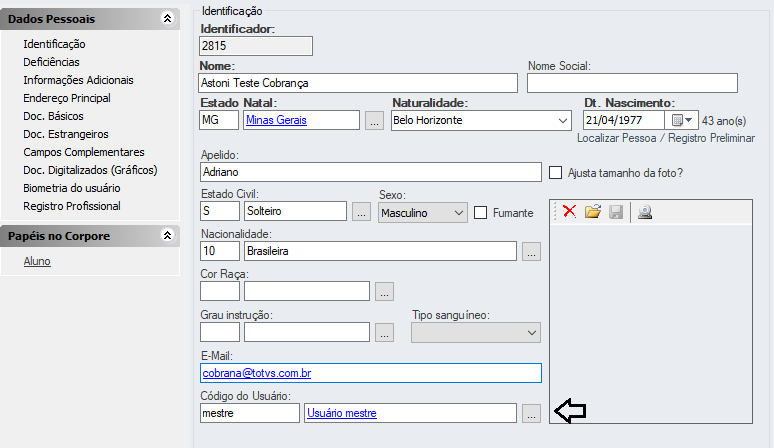Screen dimensions: 774x448
Task: Browse Cor Raça with ellipsis button
Action: pyautogui.click(x=385, y=292)
